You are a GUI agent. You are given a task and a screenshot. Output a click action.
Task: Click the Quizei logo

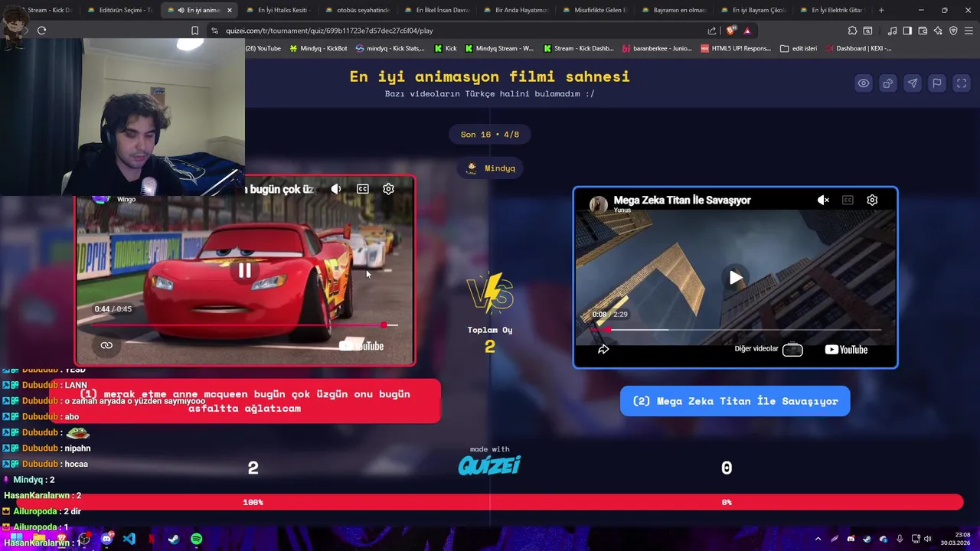(x=489, y=465)
